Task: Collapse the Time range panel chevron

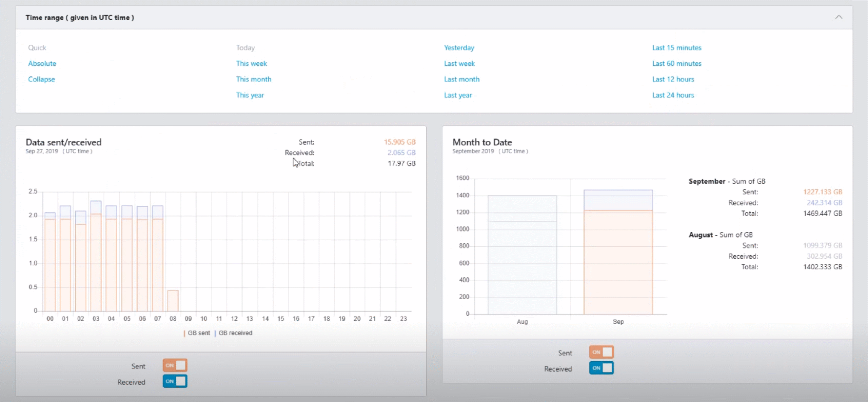Action: [838, 17]
